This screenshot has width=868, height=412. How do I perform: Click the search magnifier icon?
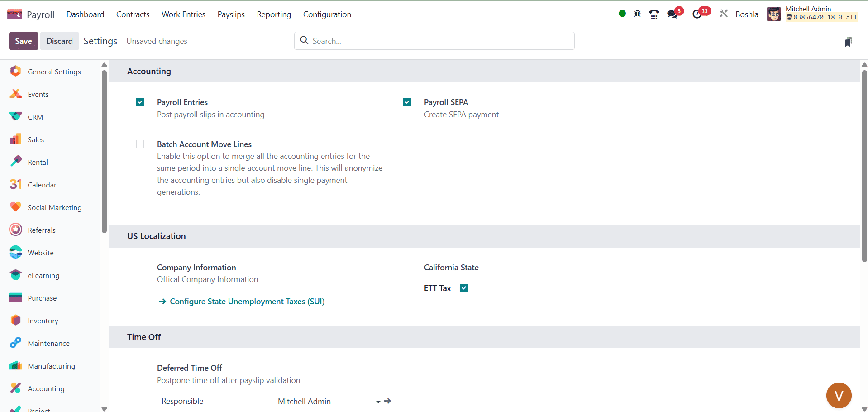point(305,40)
